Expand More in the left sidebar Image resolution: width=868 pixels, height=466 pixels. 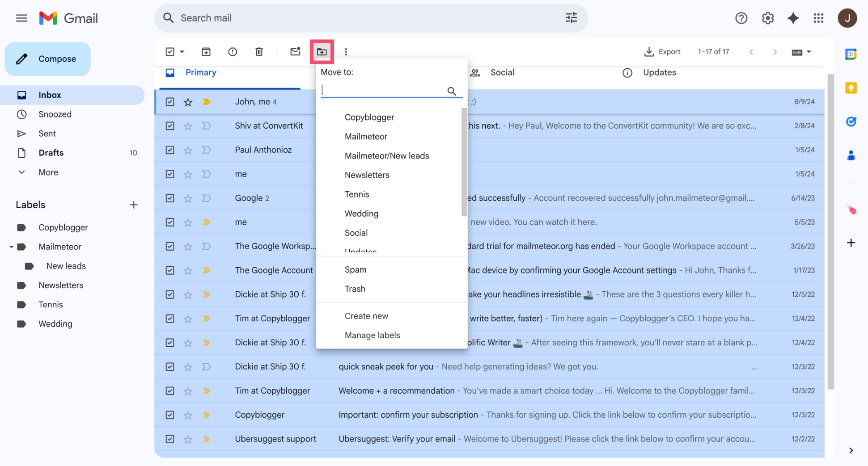[x=48, y=172]
